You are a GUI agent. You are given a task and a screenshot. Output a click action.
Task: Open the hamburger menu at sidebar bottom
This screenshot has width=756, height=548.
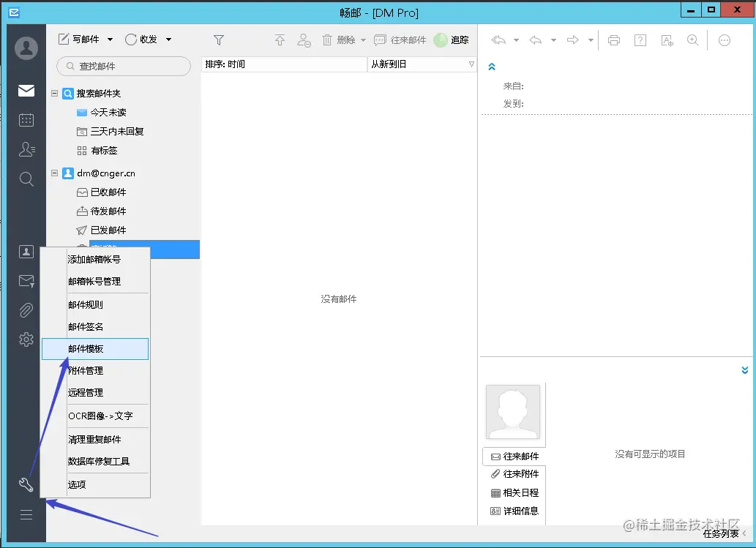tap(26, 515)
